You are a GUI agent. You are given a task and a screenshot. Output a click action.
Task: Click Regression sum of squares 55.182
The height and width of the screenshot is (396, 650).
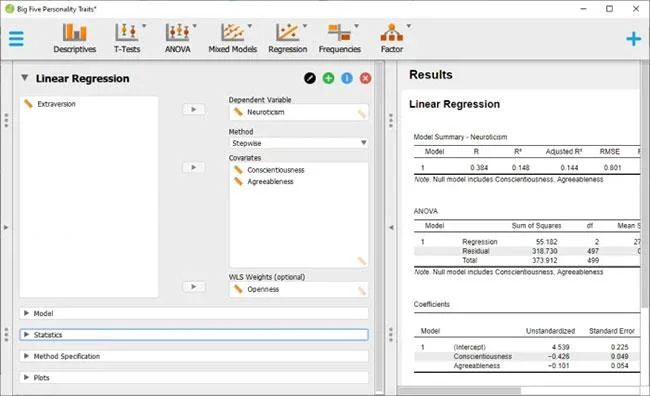pyautogui.click(x=546, y=241)
